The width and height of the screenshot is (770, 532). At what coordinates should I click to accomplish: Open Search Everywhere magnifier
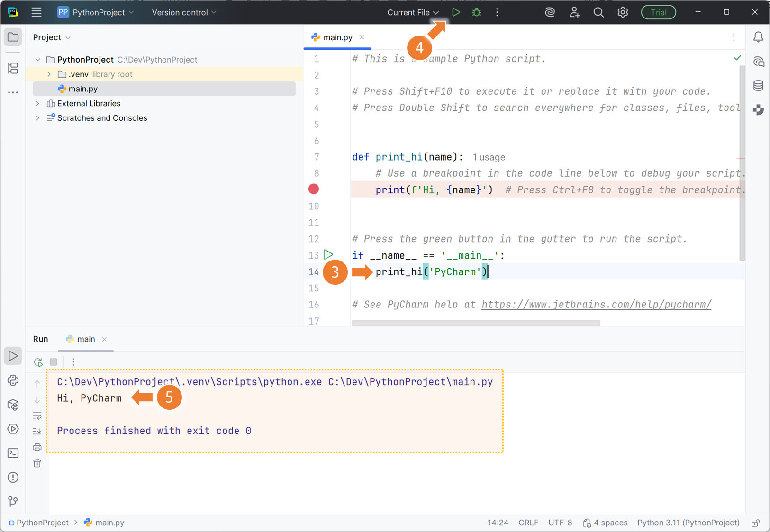(x=598, y=12)
